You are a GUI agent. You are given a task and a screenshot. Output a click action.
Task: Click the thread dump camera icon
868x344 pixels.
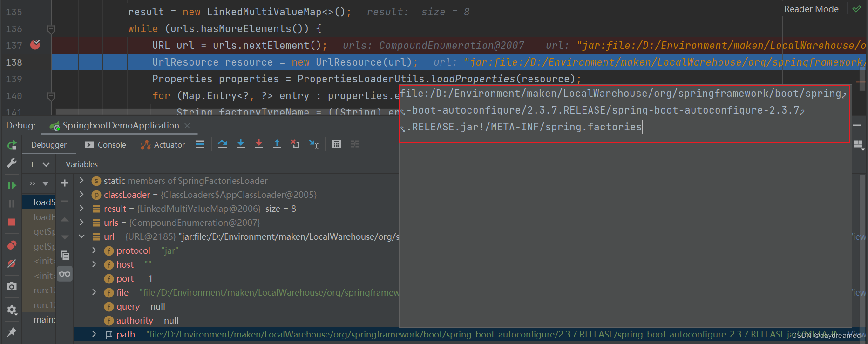tap(12, 286)
